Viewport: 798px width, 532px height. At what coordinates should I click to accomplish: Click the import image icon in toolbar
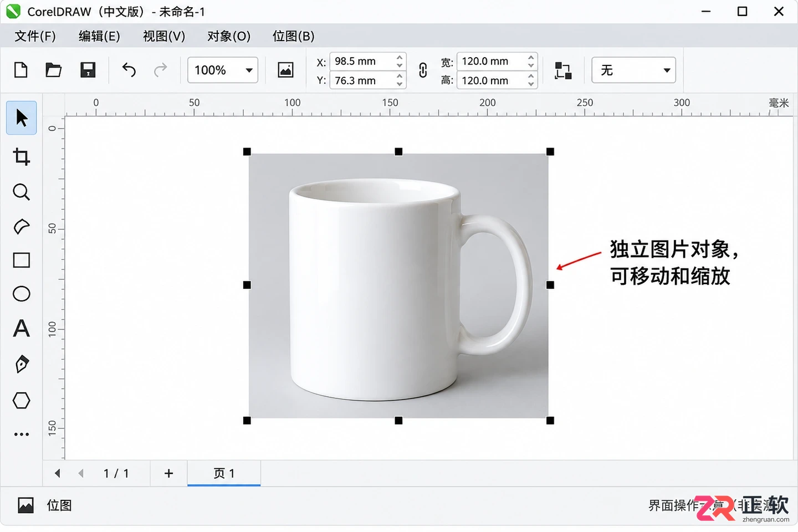(285, 70)
